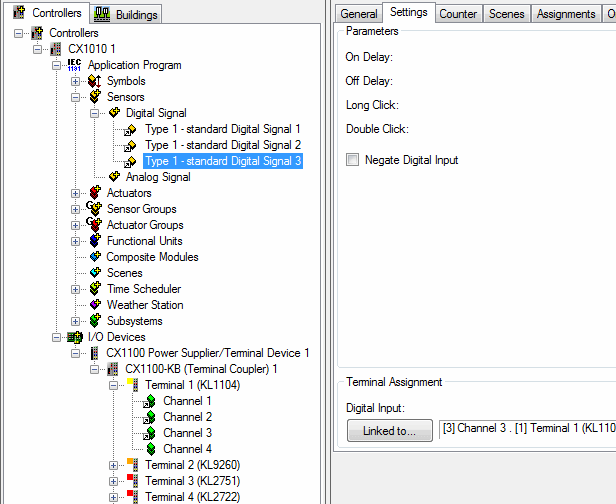The width and height of the screenshot is (616, 504).
Task: Click the yellow Sensors node icon
Action: [x=95, y=97]
